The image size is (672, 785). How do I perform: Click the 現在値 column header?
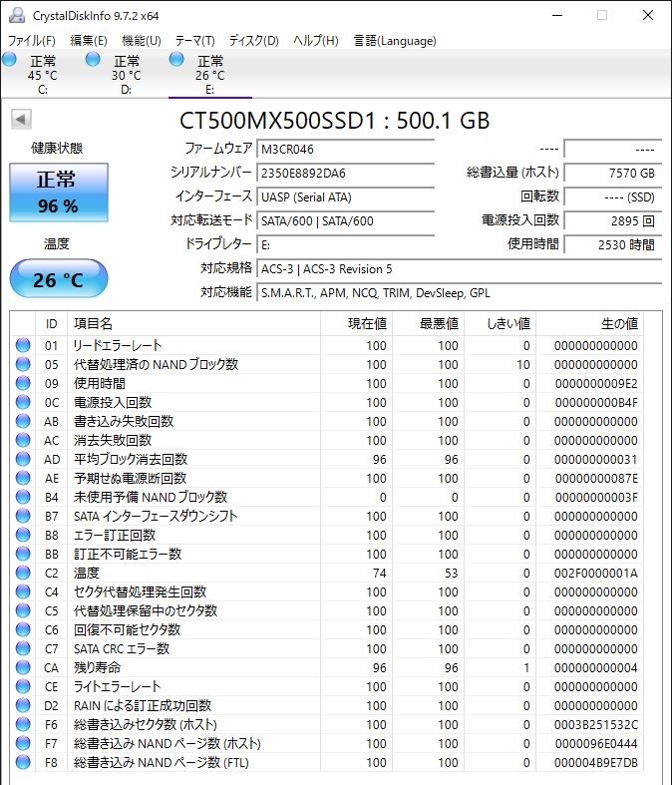point(356,324)
